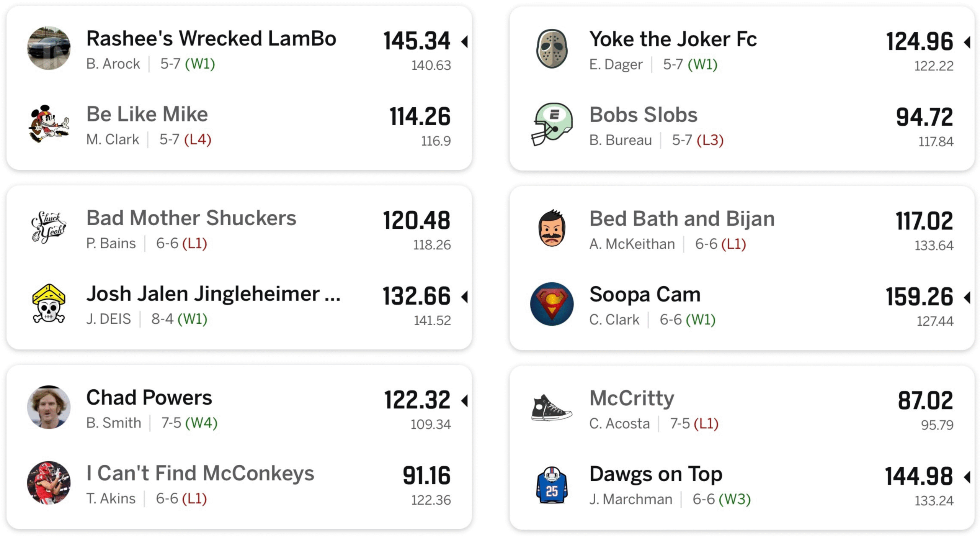Click cheese-hat skull team logo
980x536 pixels.
pos(49,304)
